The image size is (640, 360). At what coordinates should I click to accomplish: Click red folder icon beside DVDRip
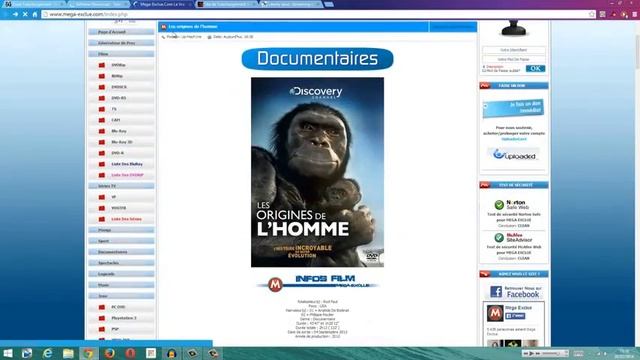(x=102, y=65)
